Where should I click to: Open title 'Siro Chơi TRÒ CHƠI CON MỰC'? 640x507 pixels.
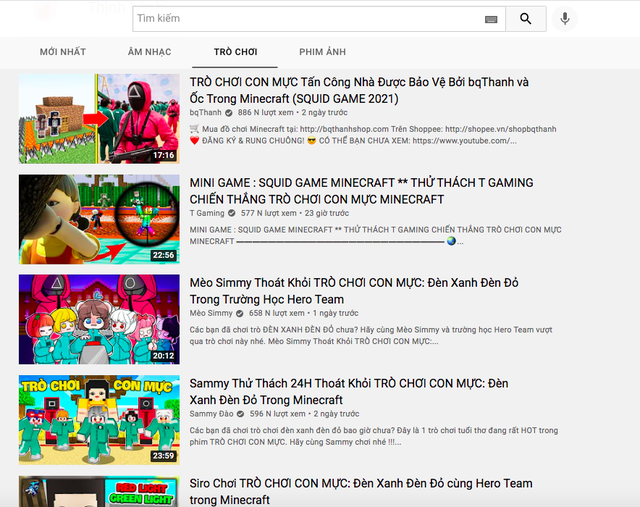pyautogui.click(x=361, y=491)
